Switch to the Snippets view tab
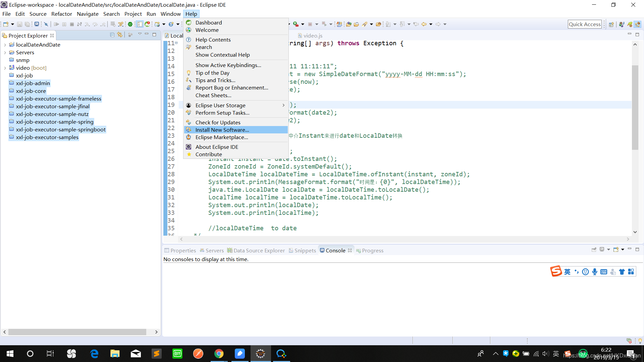Screen dimensions: 644x362 tap(302, 251)
